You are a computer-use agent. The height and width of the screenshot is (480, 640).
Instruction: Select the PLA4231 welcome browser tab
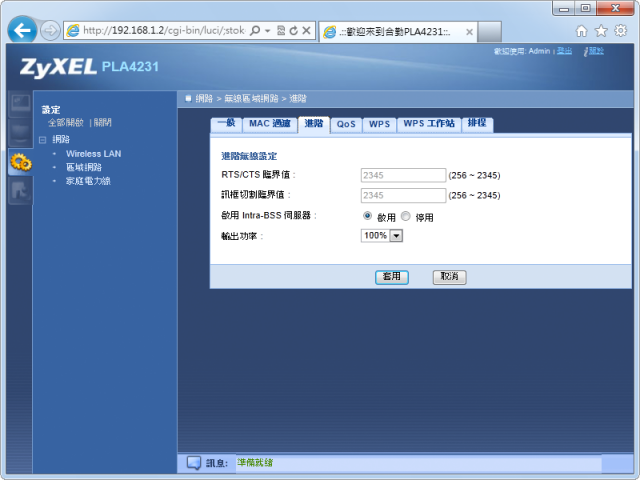398,32
